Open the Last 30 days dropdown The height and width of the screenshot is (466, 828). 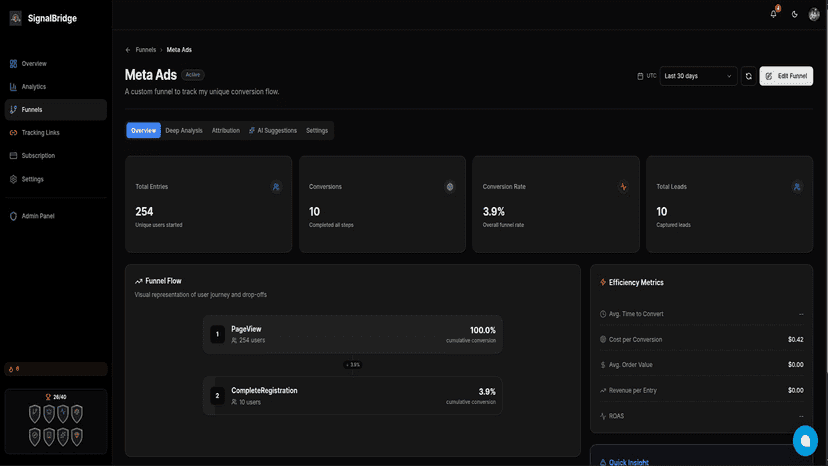point(698,76)
